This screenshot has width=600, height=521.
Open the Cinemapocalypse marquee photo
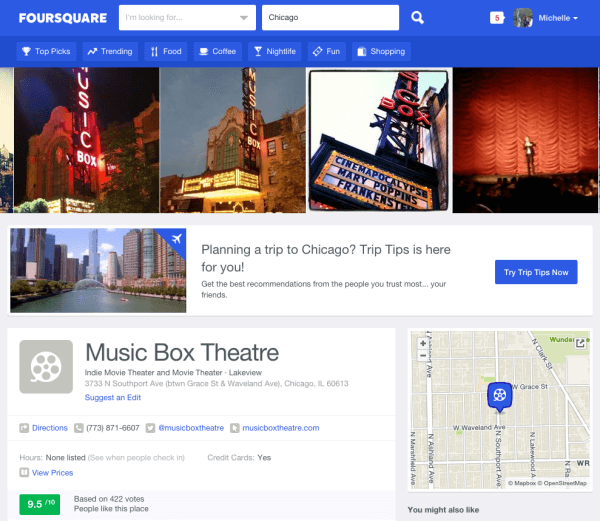point(379,140)
